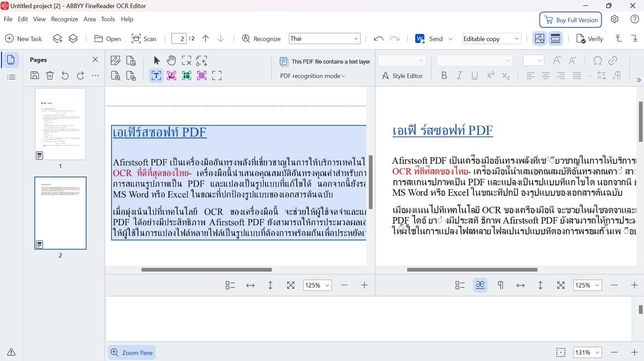
Task: Open more options in Pages panel
Action: (x=96, y=75)
